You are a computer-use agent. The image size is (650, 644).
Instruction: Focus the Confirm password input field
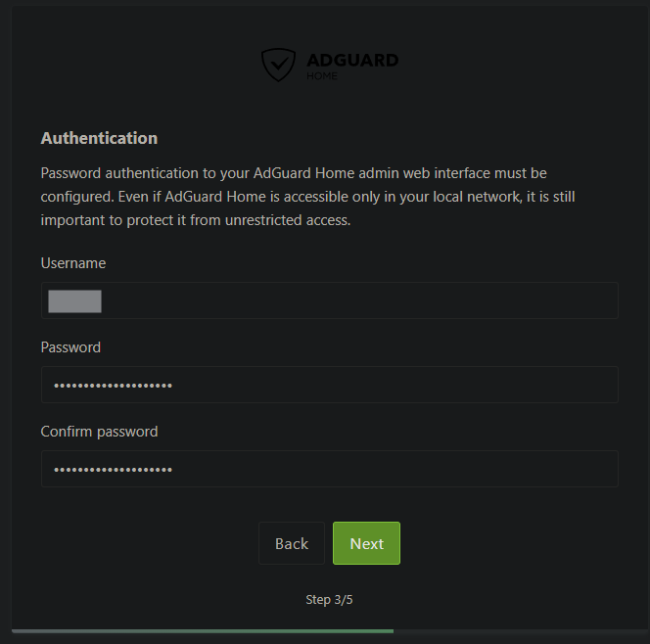click(x=392, y=470)
